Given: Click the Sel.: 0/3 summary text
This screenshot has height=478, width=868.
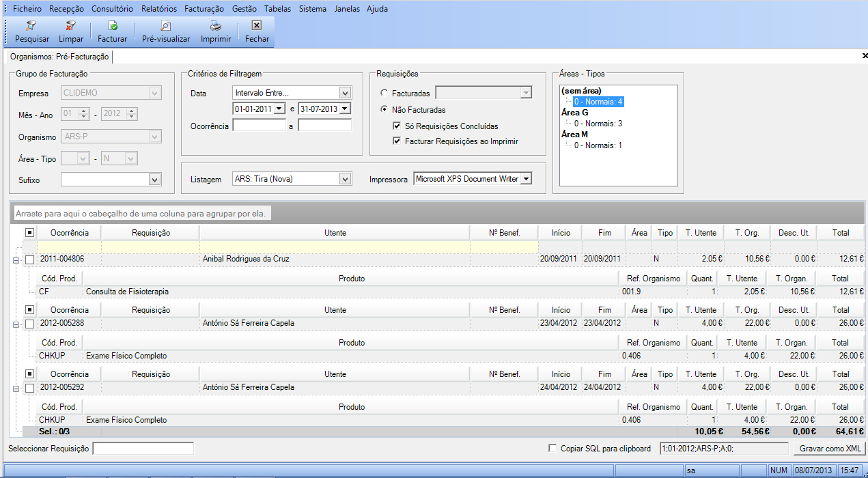Looking at the screenshot, I should pos(54,432).
